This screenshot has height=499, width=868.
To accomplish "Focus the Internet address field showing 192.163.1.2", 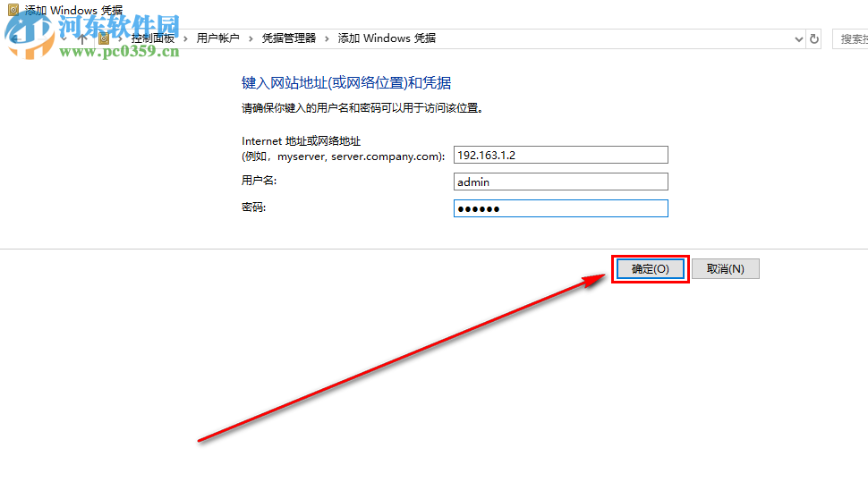I will tap(561, 155).
